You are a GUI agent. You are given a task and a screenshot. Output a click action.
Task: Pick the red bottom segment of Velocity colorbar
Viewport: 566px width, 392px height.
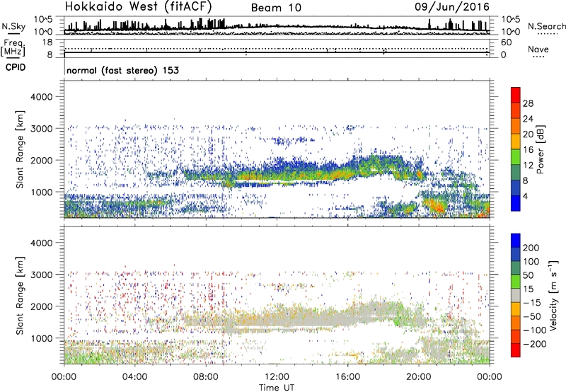click(516, 350)
